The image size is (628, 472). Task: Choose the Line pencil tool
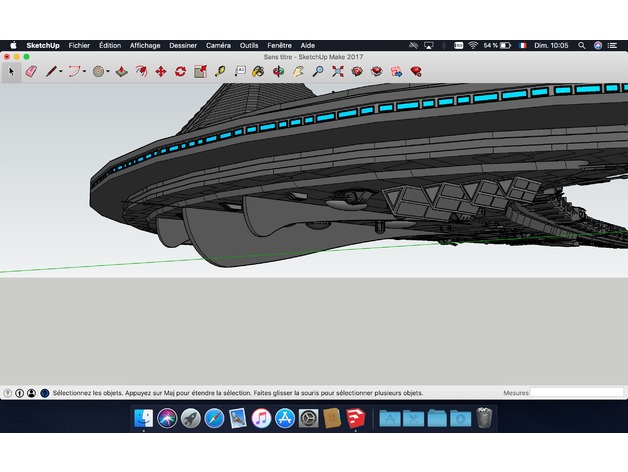tap(51, 72)
